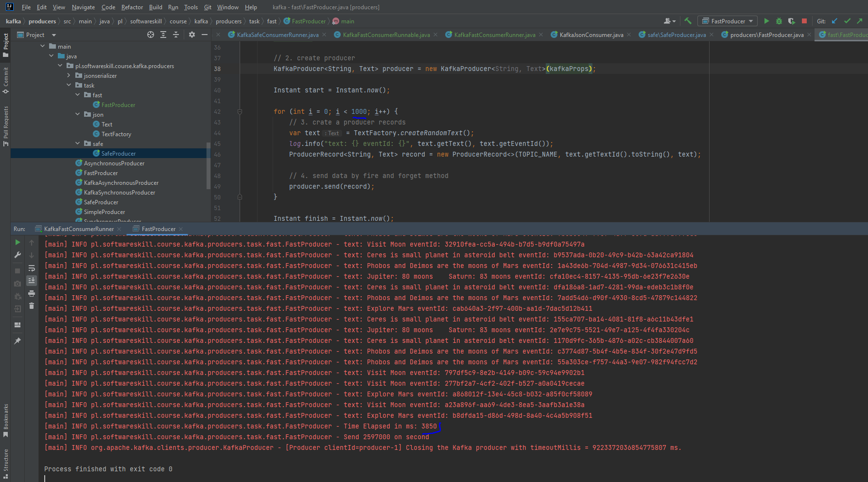This screenshot has height=482, width=868.
Task: Select SafeProducer in the project tree
Action: (118, 153)
